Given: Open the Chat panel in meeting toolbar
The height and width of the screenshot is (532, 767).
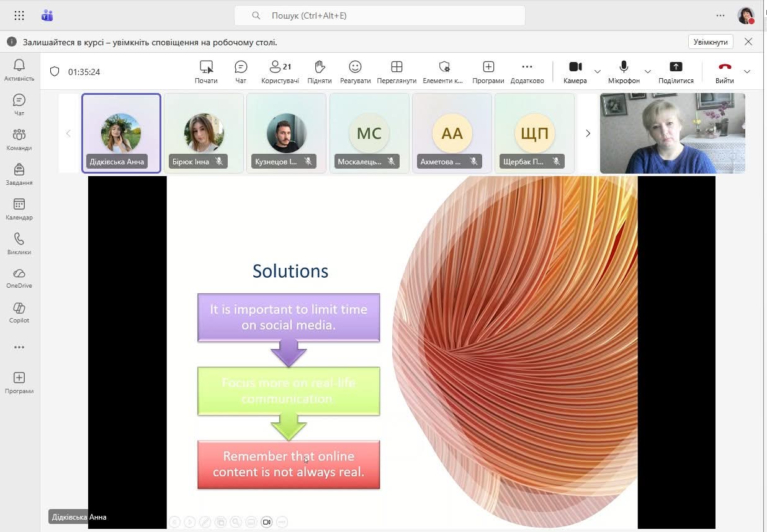Looking at the screenshot, I should point(241,71).
